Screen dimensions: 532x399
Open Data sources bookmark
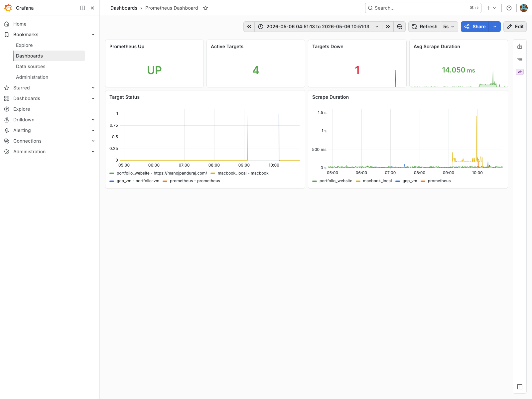[31, 66]
